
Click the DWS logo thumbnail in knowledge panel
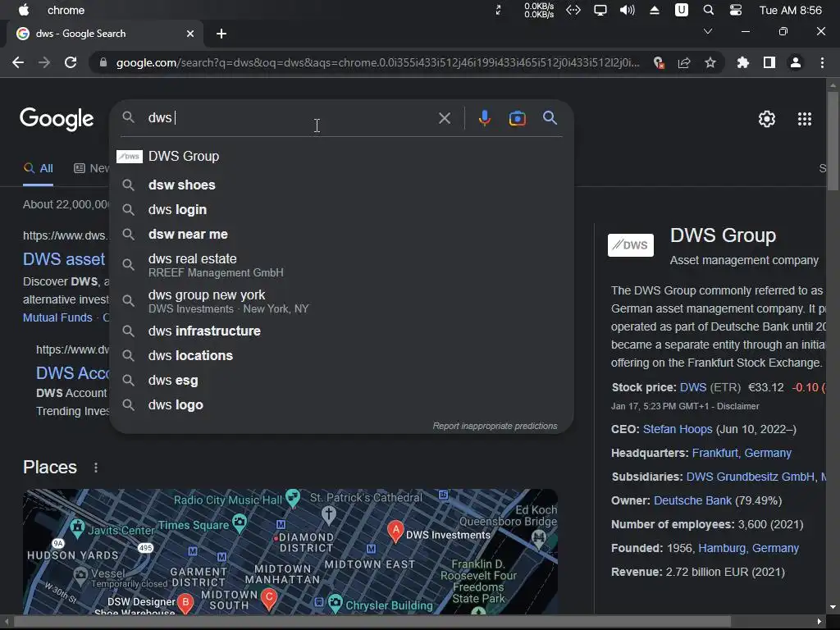[x=631, y=244]
